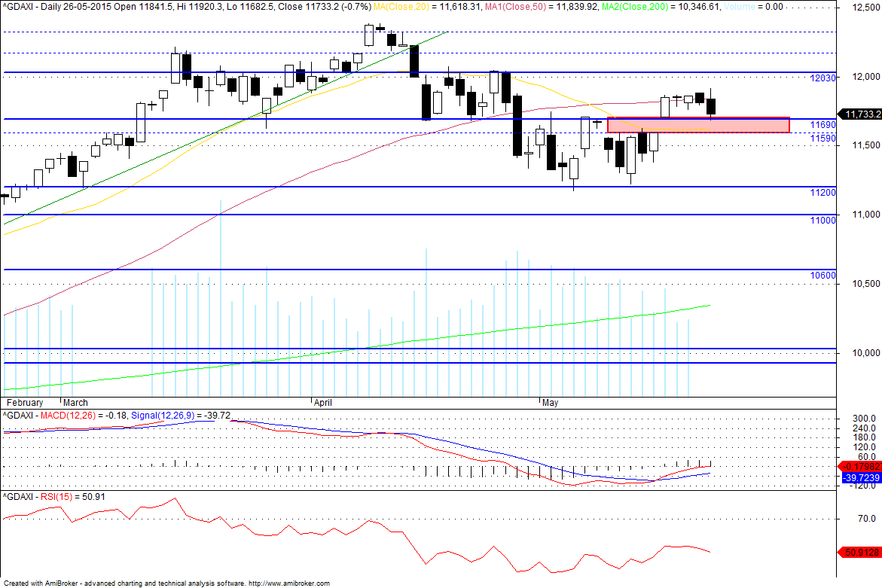Click the Volume = 0.00 label
Viewport: 882px width, 588px height.
click(x=753, y=7)
